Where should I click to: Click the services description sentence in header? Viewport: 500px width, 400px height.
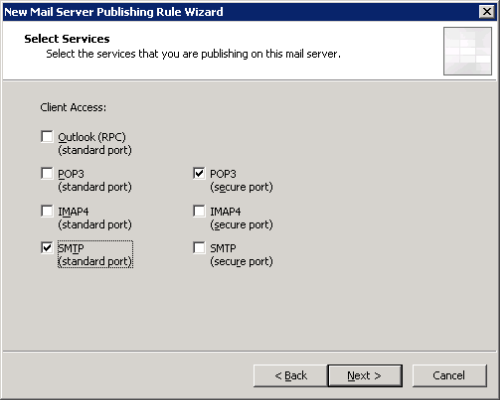tap(193, 54)
